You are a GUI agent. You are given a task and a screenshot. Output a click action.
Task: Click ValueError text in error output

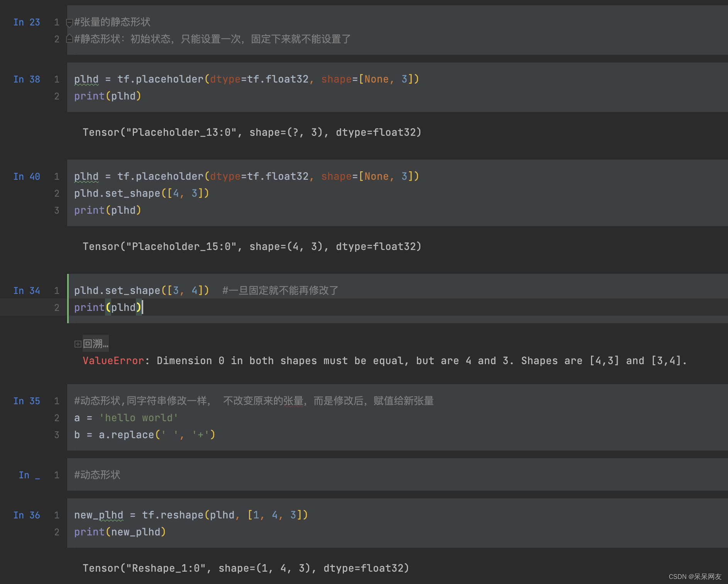(x=113, y=361)
